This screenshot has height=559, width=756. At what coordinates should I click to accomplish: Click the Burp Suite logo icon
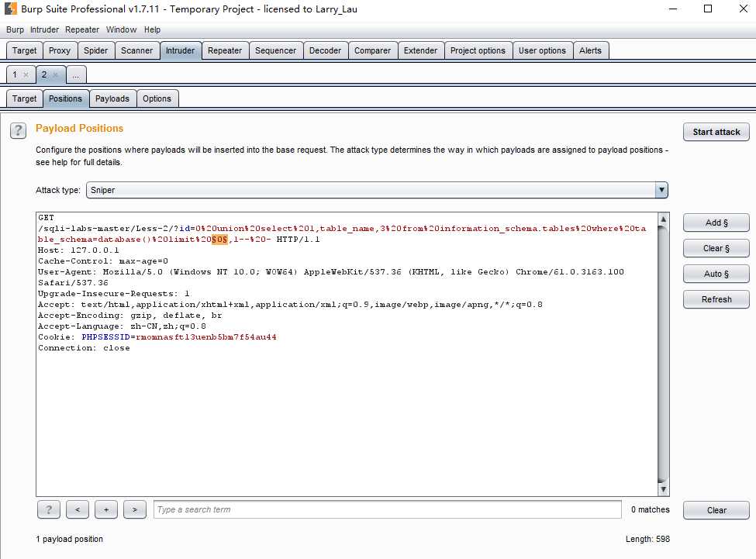click(x=10, y=9)
